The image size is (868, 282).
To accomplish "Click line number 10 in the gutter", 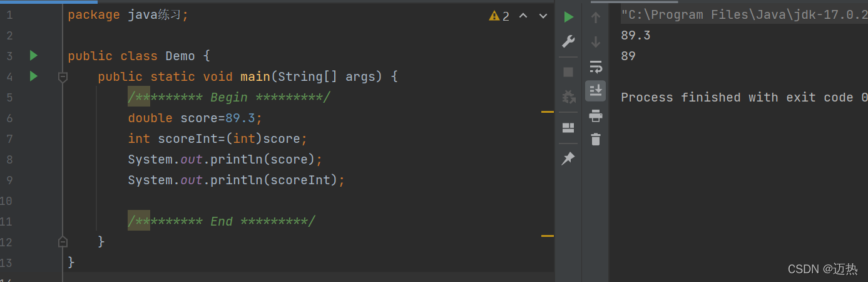I will [x=6, y=201].
